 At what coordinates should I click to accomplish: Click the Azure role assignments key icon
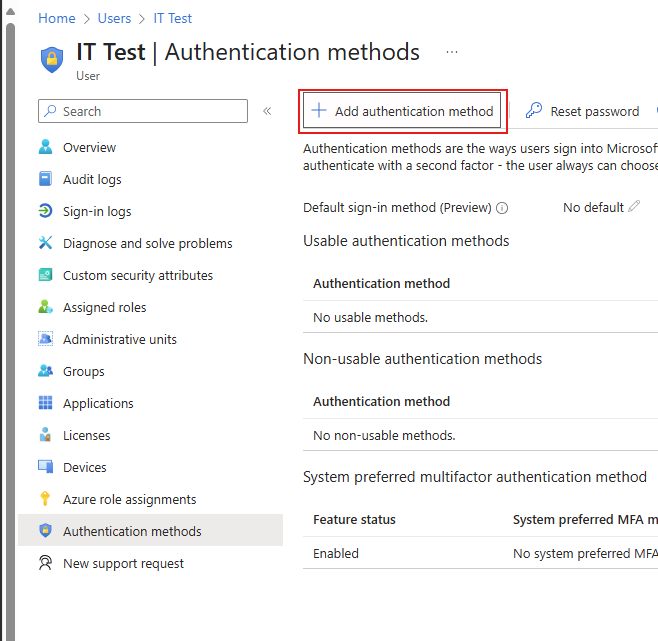(x=45, y=500)
